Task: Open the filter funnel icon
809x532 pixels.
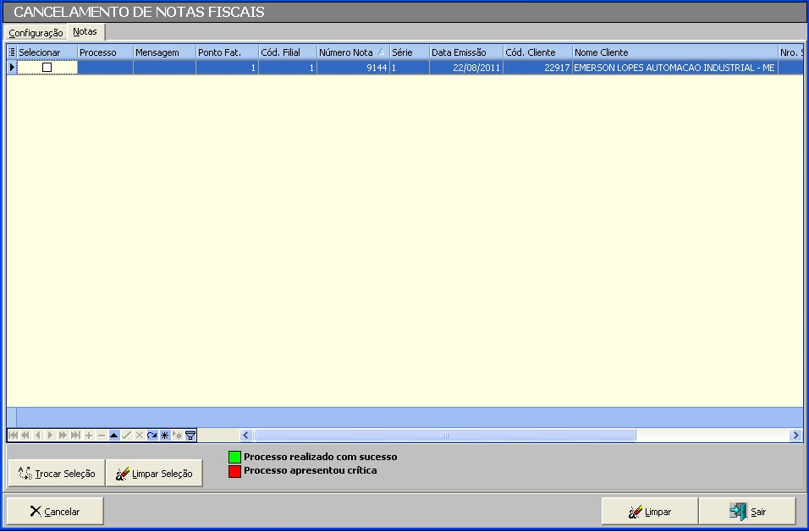Action: click(x=190, y=436)
